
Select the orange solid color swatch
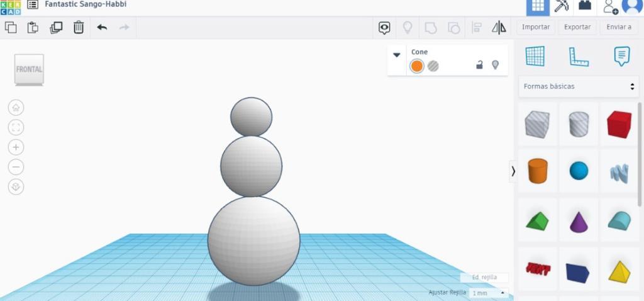coord(416,66)
